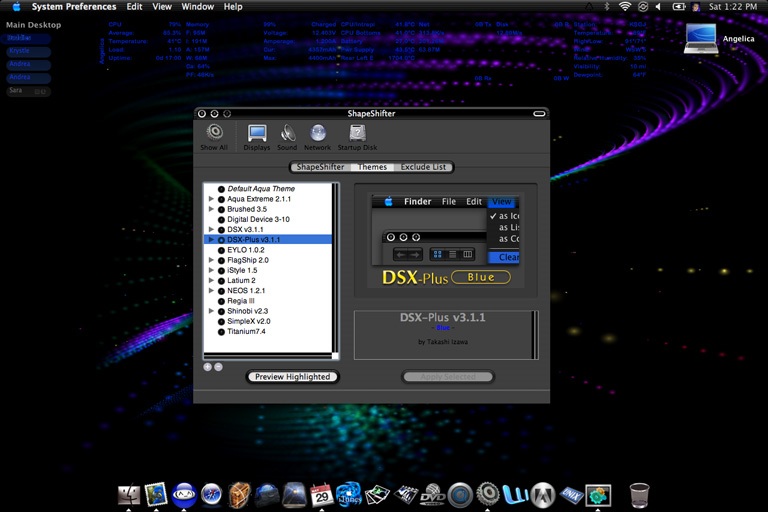Viewport: 768px width, 512px height.
Task: Open the Trash in the dock
Action: [x=639, y=495]
